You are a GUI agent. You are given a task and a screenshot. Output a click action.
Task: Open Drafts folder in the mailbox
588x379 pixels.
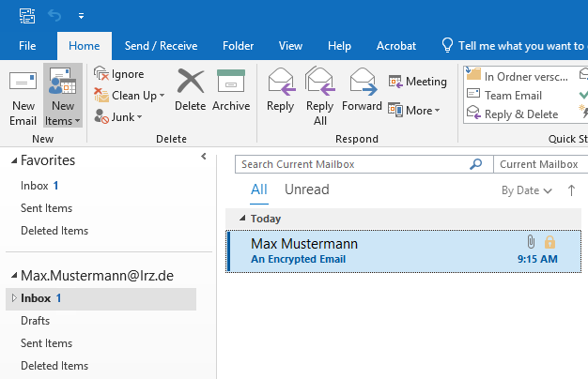35,321
